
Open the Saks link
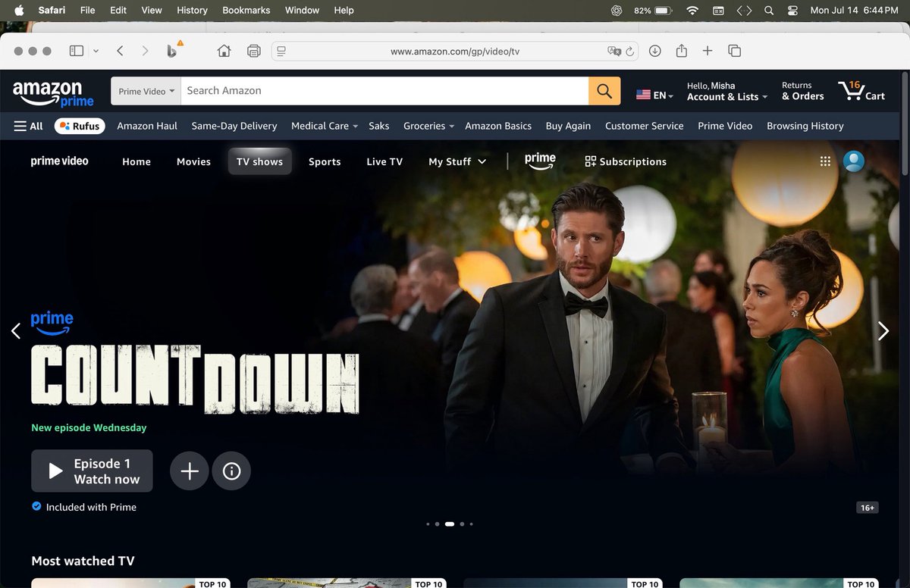click(379, 126)
